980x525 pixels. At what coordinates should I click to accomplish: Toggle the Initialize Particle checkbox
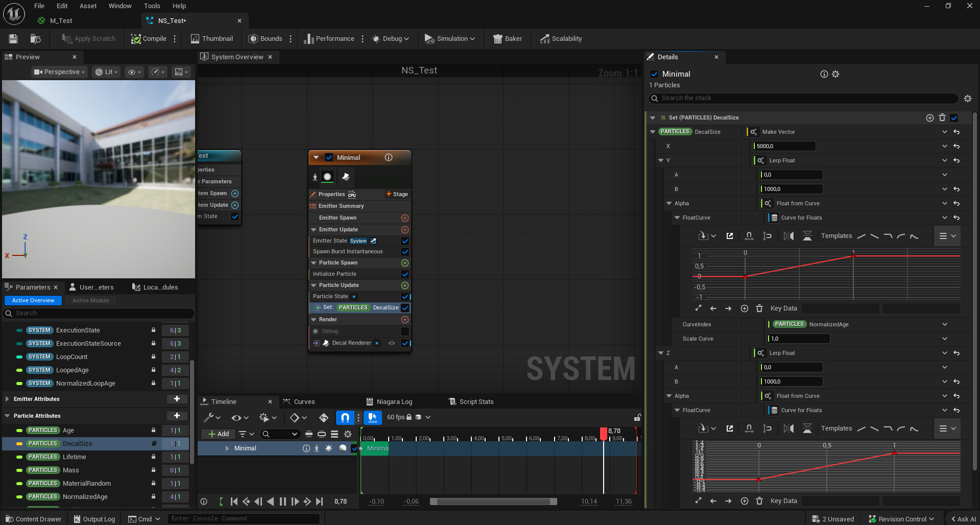(x=405, y=274)
